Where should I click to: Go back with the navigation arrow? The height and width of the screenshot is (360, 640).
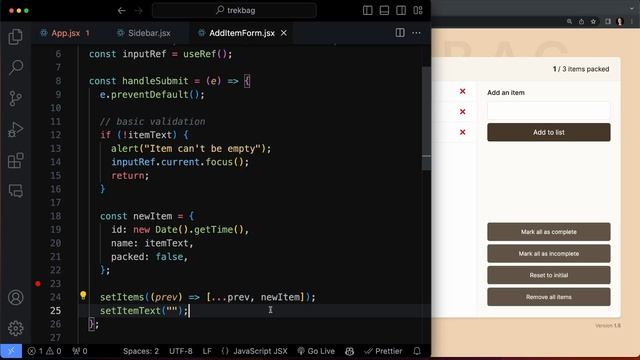(122, 11)
